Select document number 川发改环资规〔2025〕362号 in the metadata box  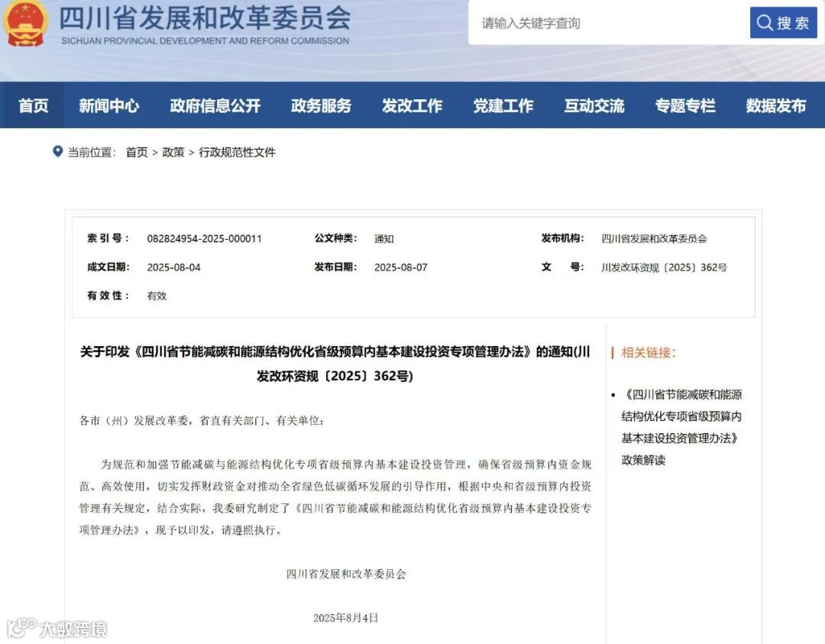(x=664, y=267)
